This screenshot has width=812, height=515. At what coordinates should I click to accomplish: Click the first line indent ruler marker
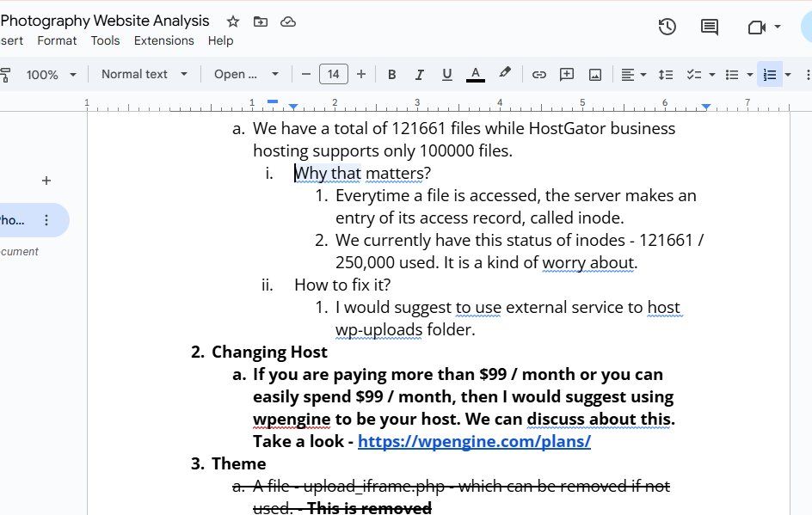pos(273,101)
